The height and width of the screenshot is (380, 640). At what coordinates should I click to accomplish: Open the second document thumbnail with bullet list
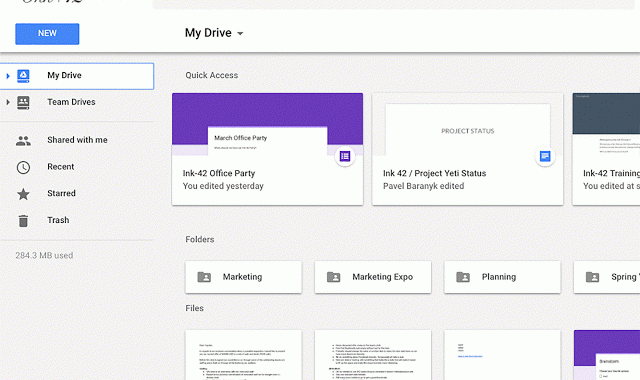[x=373, y=355]
